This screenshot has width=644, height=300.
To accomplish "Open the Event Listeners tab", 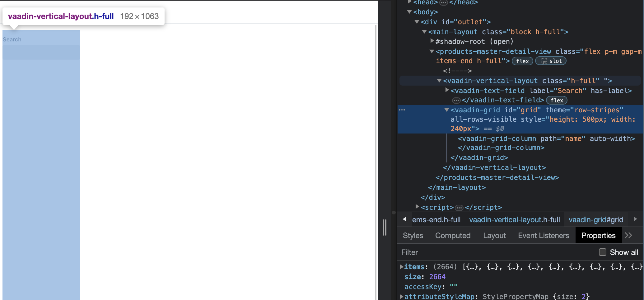I will coord(543,236).
